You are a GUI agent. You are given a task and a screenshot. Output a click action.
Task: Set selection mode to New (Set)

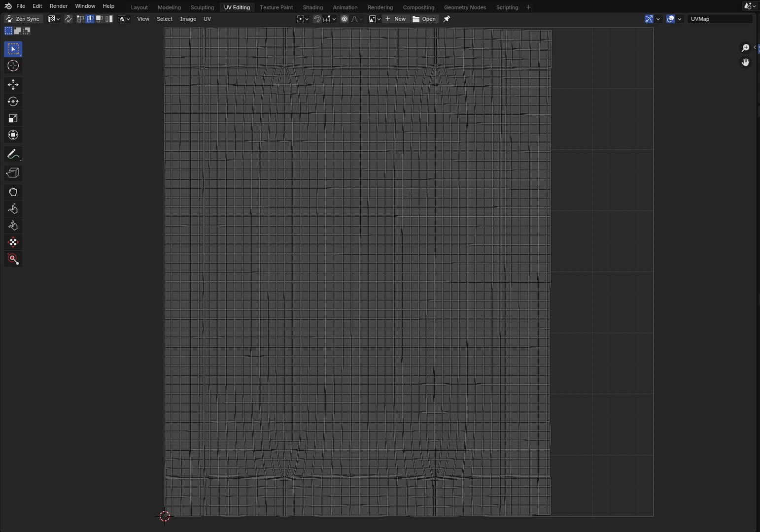tap(8, 31)
